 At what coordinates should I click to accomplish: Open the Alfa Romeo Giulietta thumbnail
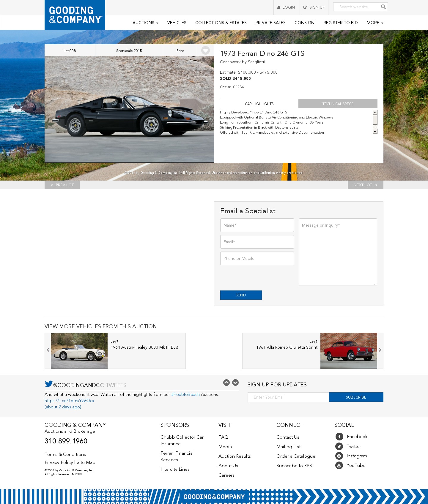pyautogui.click(x=349, y=351)
